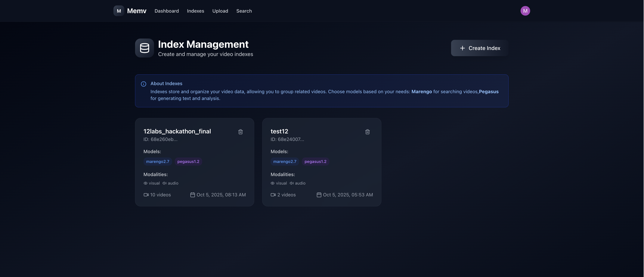Open the Upload page from navbar
The width and height of the screenshot is (644, 277).
pos(220,11)
